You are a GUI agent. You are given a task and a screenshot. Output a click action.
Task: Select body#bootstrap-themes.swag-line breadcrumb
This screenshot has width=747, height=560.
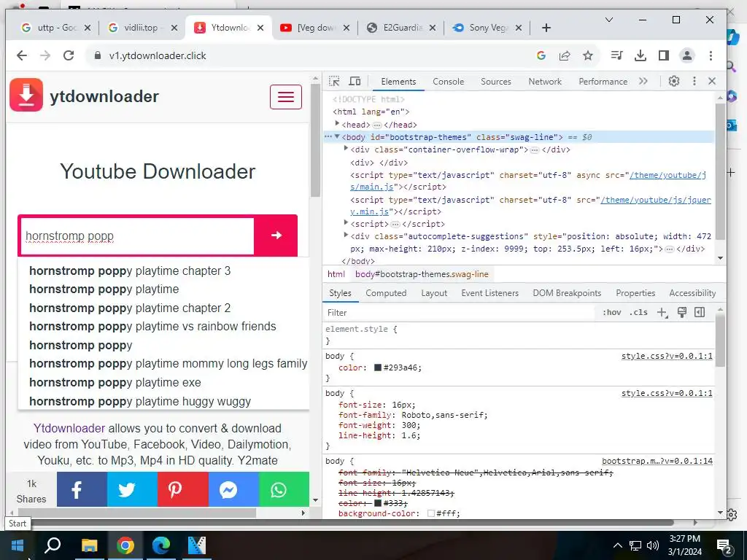[422, 274]
